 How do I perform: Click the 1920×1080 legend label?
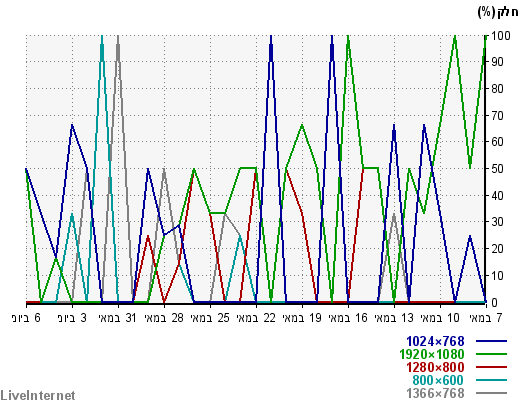(432, 354)
